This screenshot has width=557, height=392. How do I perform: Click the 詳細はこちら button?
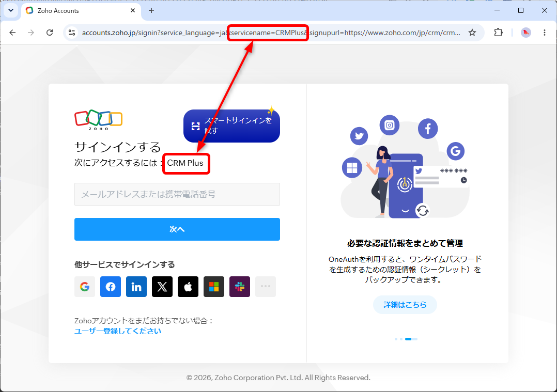pos(405,305)
